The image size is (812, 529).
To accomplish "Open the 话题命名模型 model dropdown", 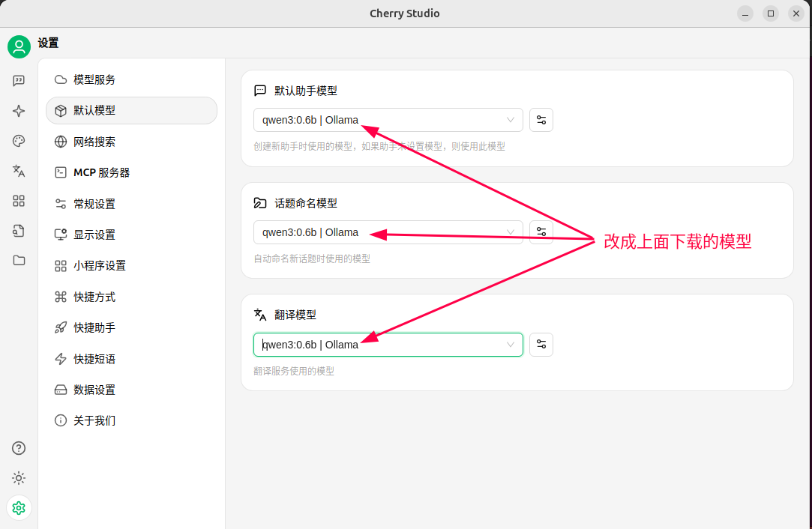I will tap(388, 232).
